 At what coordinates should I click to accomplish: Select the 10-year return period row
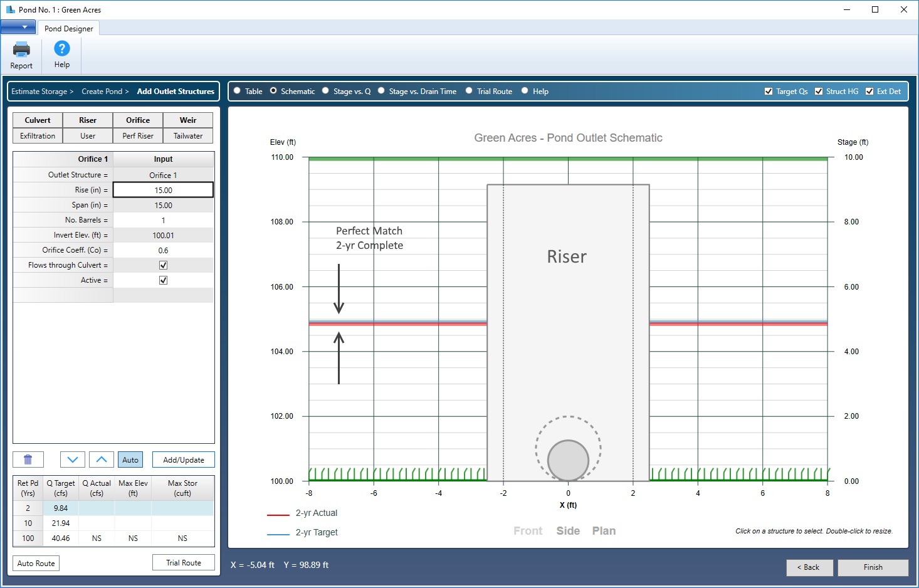coord(113,523)
